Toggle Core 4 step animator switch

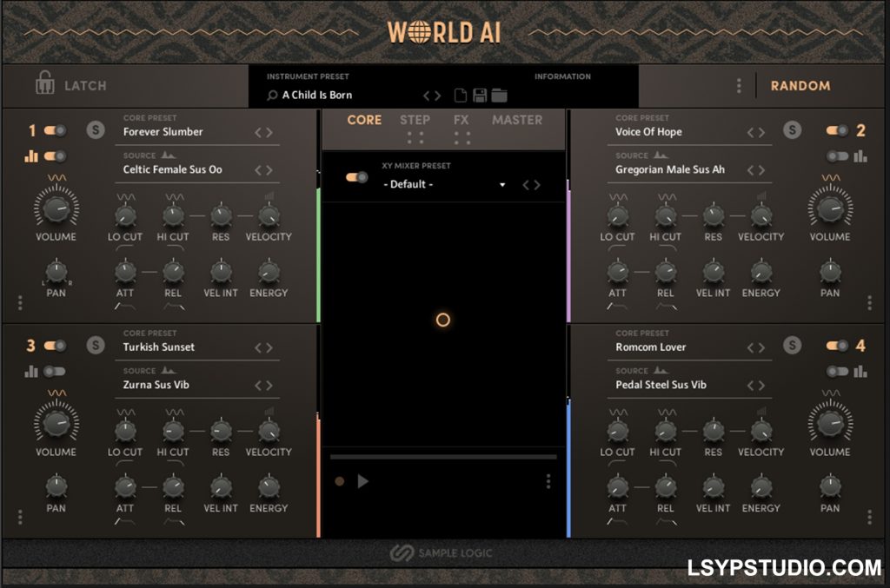pos(837,372)
